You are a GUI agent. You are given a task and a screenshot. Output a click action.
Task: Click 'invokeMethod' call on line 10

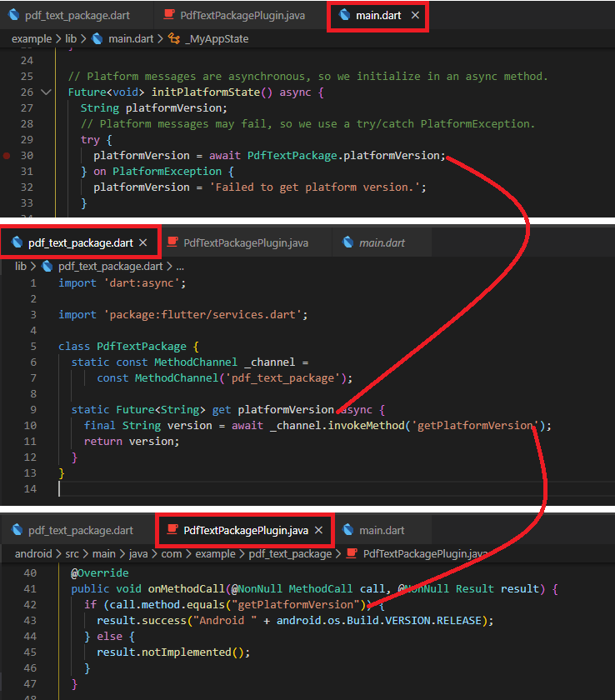(x=366, y=426)
